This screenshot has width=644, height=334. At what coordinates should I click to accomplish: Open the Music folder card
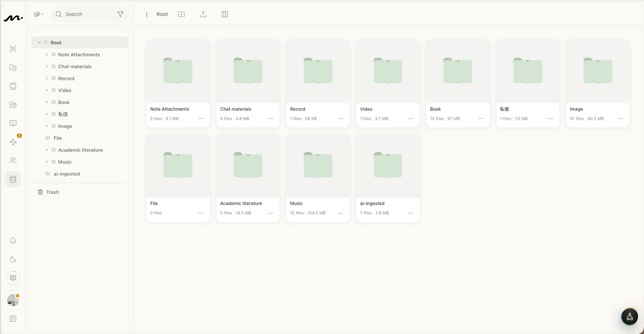[x=318, y=178]
